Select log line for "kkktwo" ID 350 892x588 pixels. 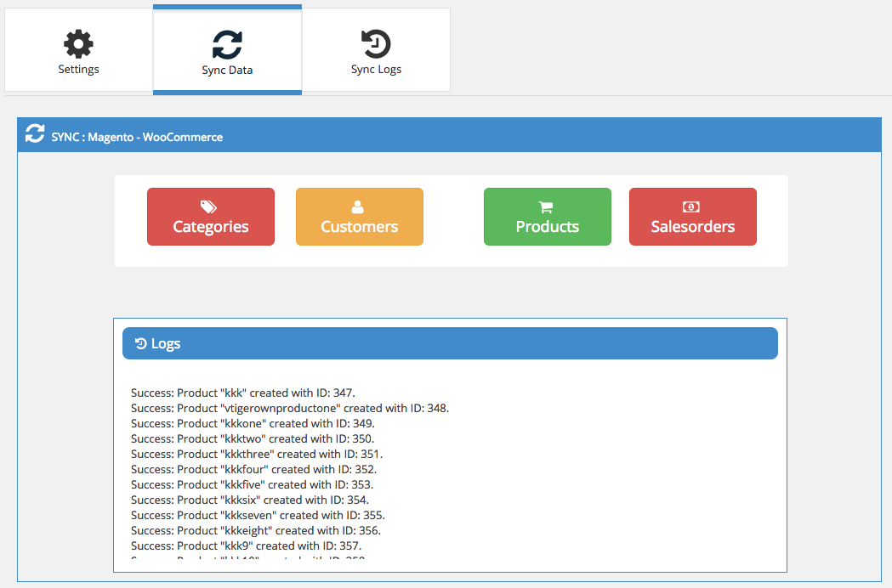tap(253, 439)
